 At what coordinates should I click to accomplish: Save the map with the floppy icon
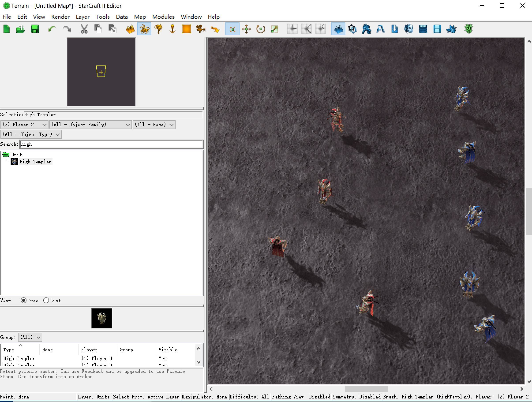tap(35, 29)
